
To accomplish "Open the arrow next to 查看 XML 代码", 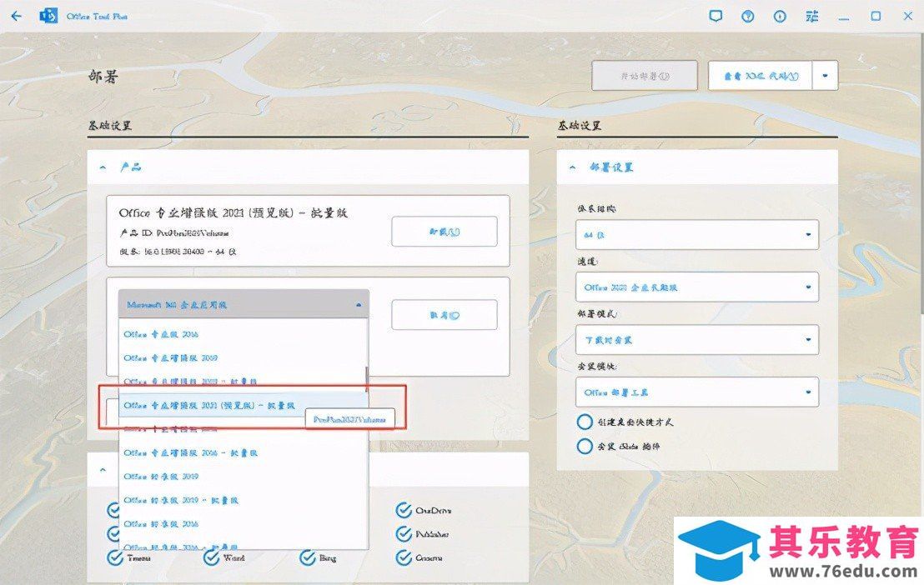I will tap(825, 76).
